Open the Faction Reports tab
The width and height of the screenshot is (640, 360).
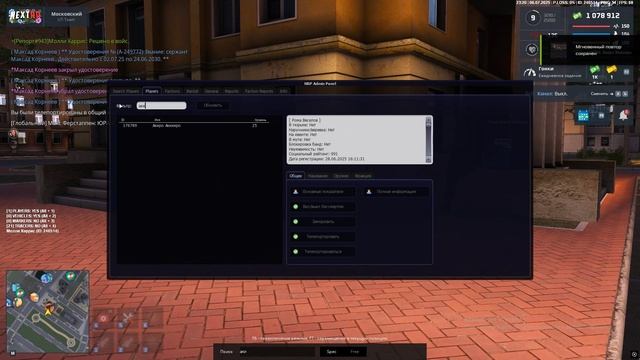(259, 91)
